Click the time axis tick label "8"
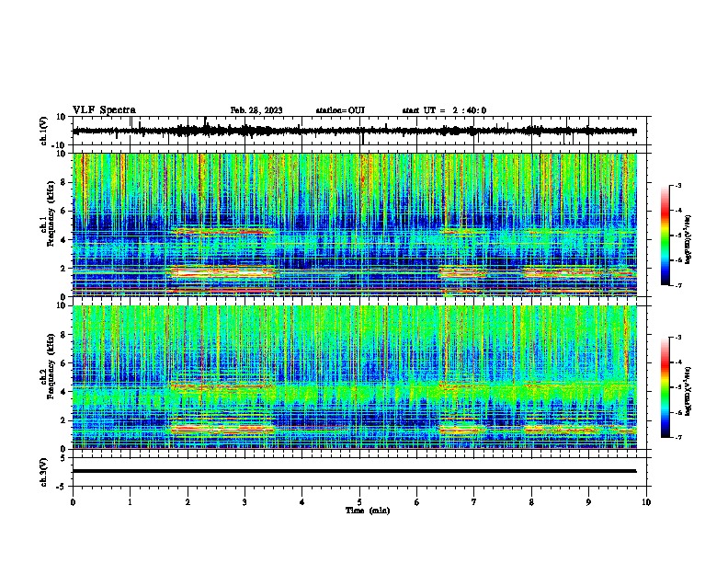Viewport: 728px width, 563px height. pyautogui.click(x=531, y=502)
